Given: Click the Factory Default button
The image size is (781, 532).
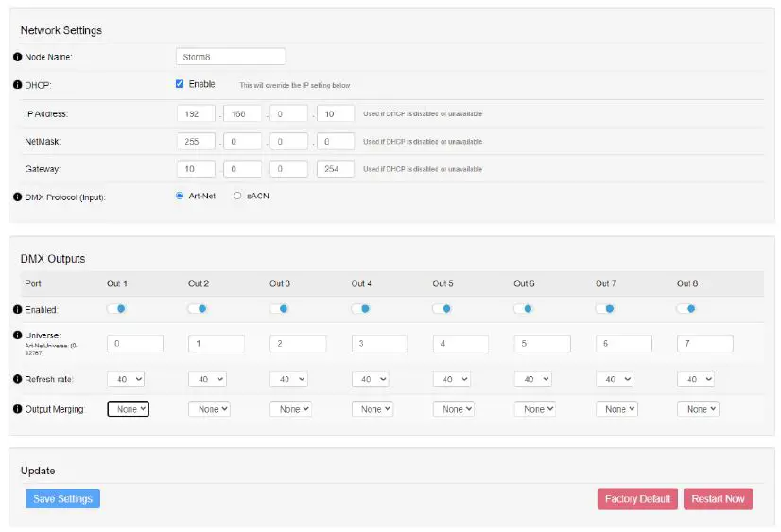Looking at the screenshot, I should (x=637, y=499).
